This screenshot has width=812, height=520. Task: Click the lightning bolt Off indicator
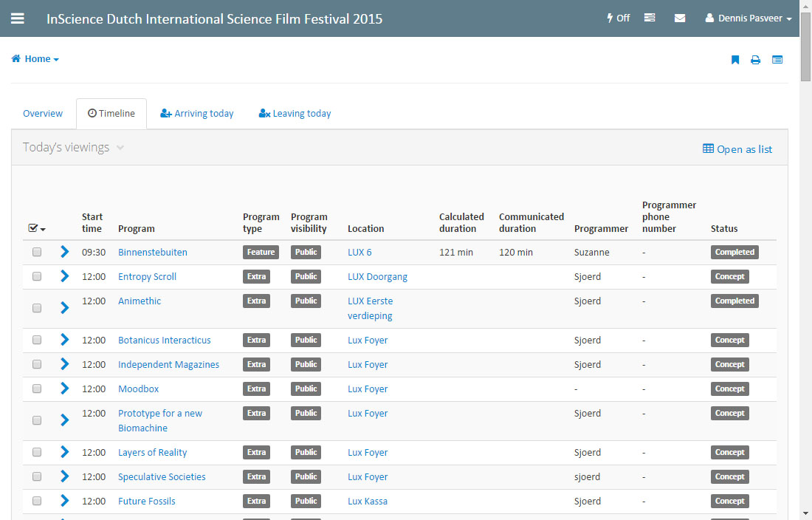coord(618,18)
